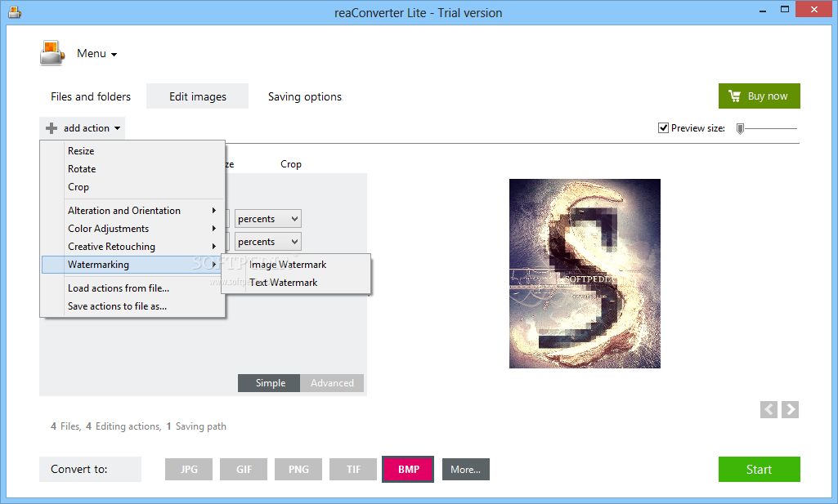Screen dimensions: 838x504
Task: Adjust the Preview size slider handle
Action: [740, 129]
